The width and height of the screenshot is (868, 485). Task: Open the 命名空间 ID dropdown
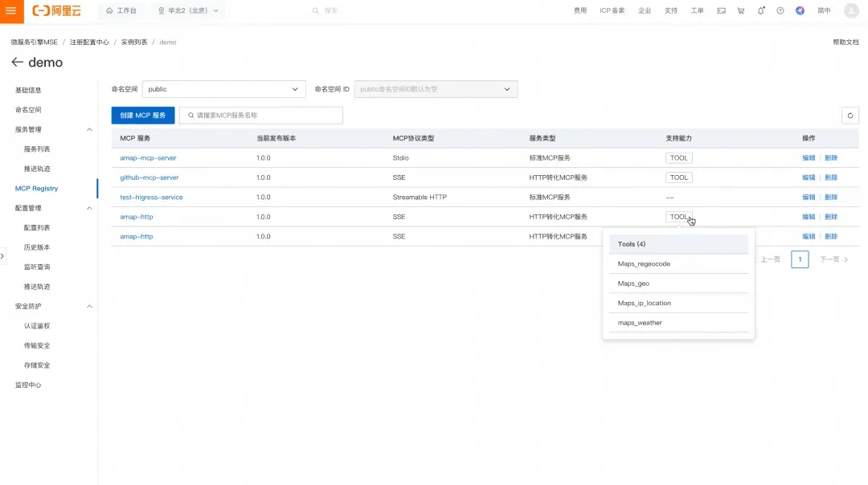click(x=436, y=89)
